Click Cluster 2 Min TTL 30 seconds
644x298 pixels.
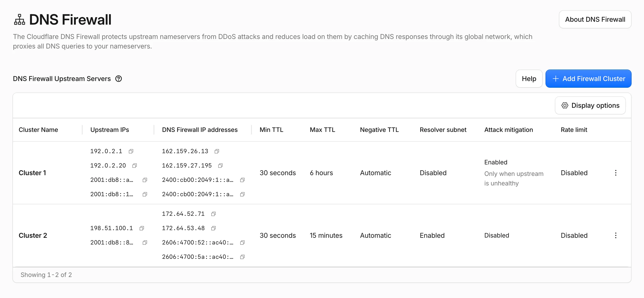[x=278, y=235]
